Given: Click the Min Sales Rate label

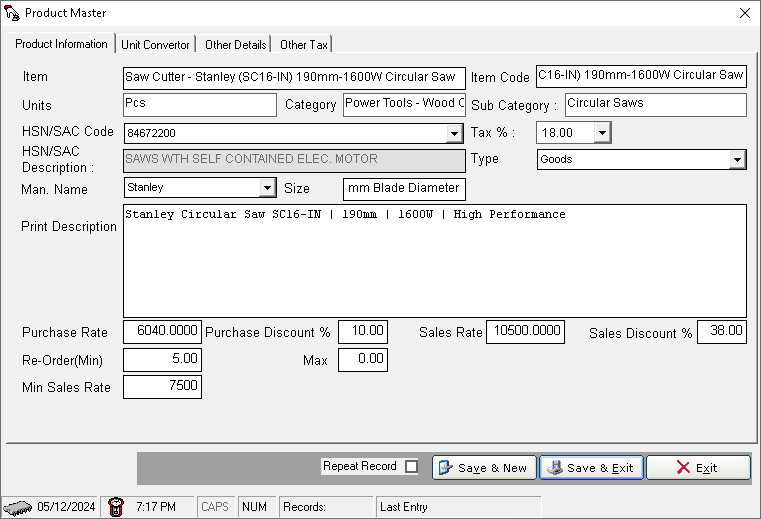Looking at the screenshot, I should [x=66, y=387].
